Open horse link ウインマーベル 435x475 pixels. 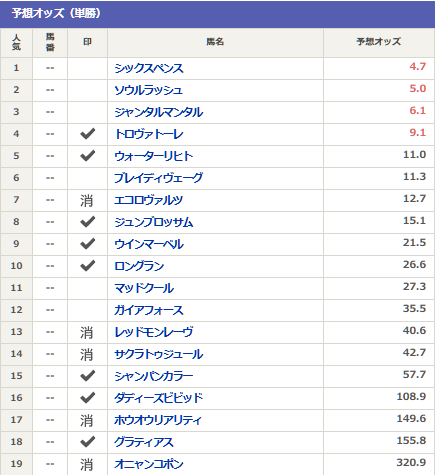tap(149, 244)
